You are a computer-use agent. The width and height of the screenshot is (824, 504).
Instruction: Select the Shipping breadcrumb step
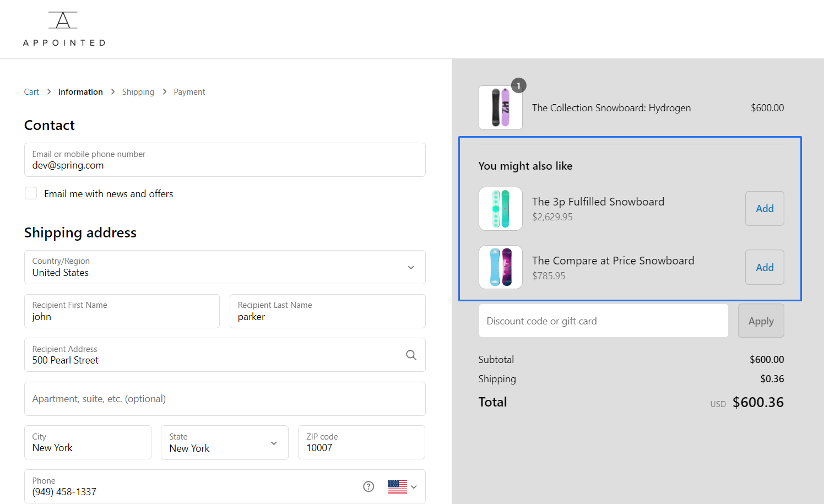tap(138, 92)
